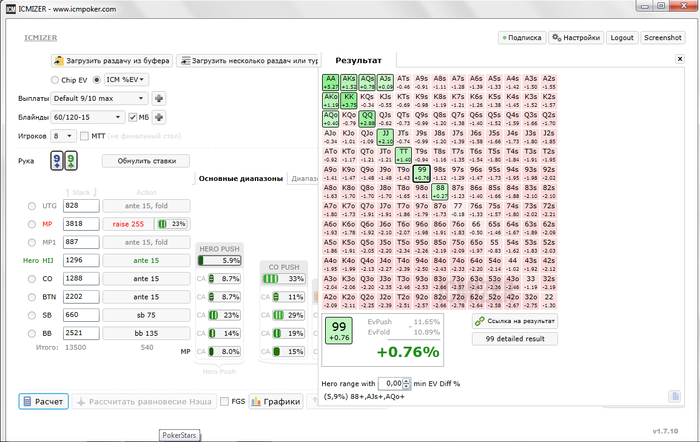Click the document icon in the result panel corner
This screenshot has height=442, width=700.
pos(675,396)
